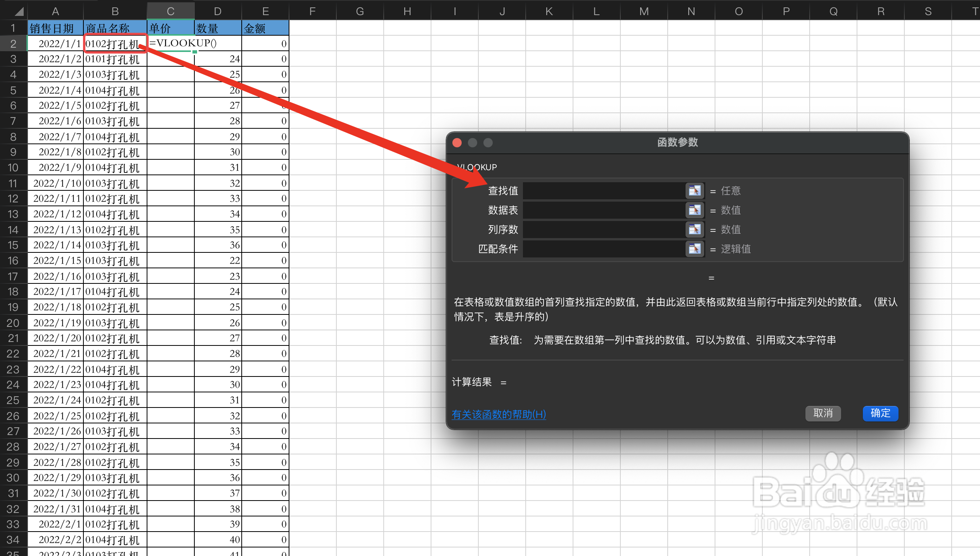
Task: Select column P header
Action: [786, 11]
